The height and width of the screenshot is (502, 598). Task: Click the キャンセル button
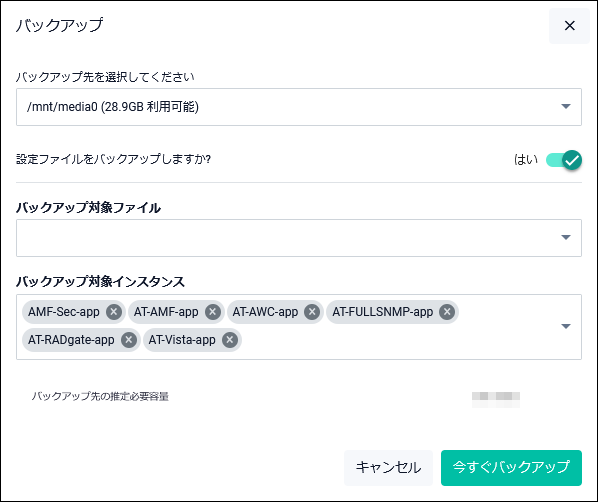coord(388,468)
